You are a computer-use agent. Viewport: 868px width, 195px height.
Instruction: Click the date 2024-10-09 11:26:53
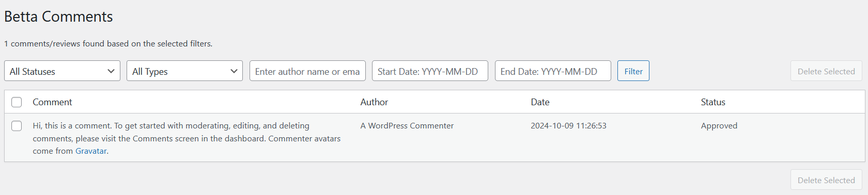568,126
